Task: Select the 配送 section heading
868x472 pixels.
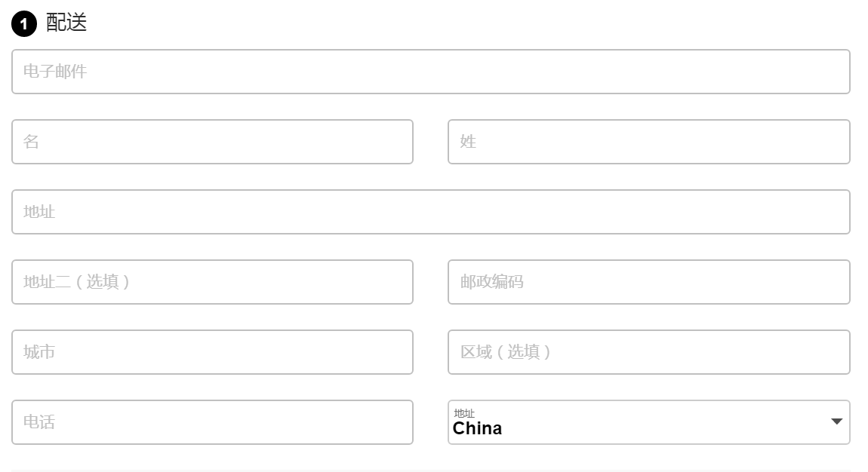Action: (66, 23)
